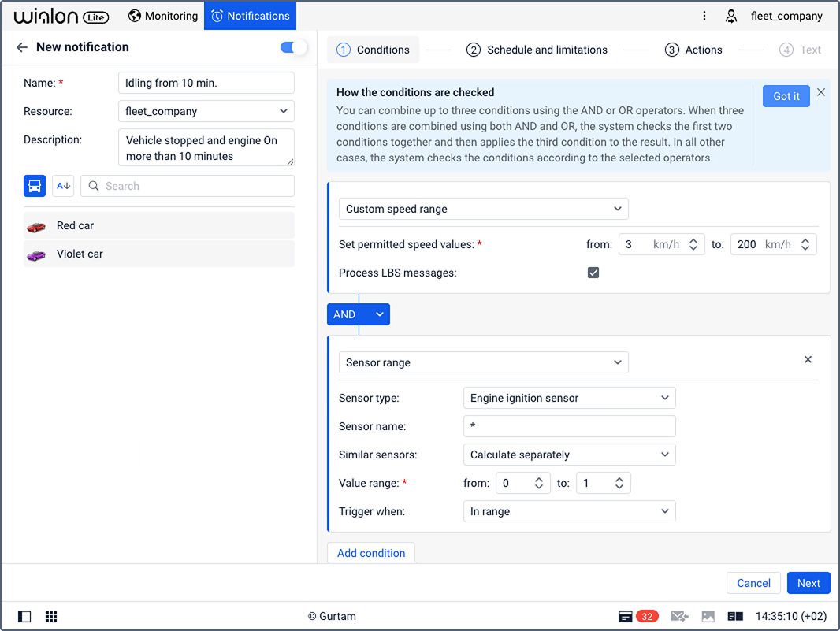Viewport: 840px width, 631px height.
Task: Open the grid apps icon in footer
Action: click(51, 617)
